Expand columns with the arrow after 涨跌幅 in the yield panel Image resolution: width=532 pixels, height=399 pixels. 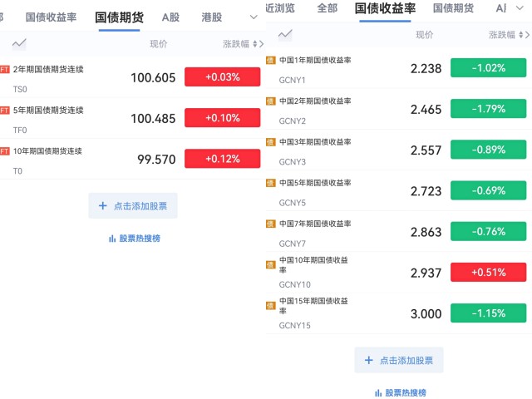[525, 34]
